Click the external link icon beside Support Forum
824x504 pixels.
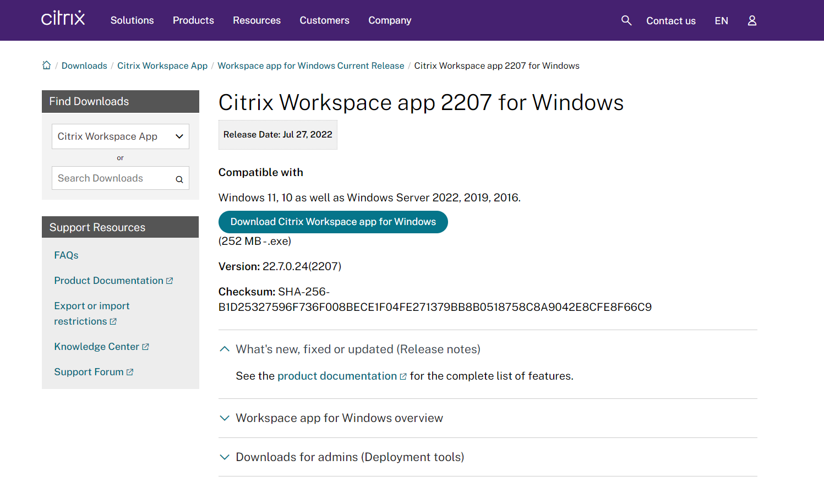click(x=130, y=371)
